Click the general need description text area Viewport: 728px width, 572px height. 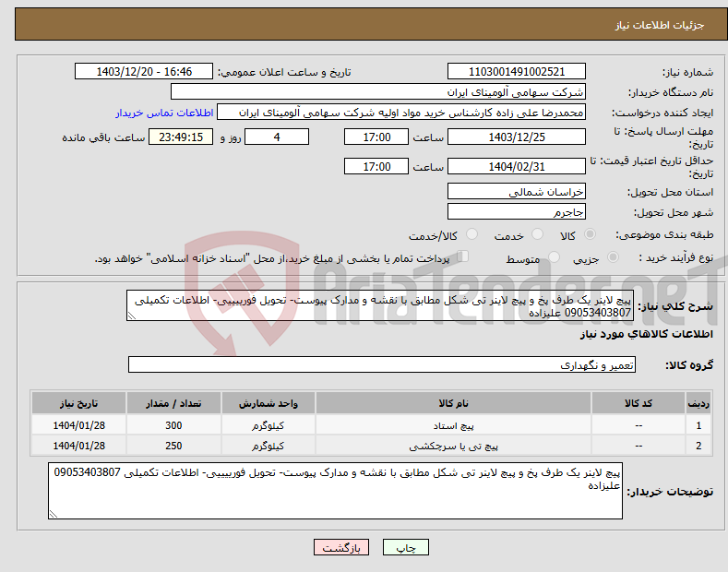click(x=380, y=305)
